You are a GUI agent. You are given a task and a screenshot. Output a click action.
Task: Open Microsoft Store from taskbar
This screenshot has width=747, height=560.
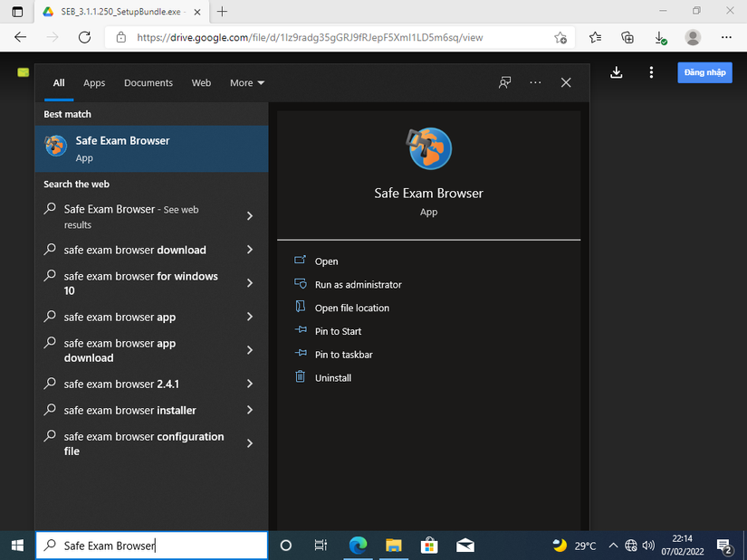[429, 546]
